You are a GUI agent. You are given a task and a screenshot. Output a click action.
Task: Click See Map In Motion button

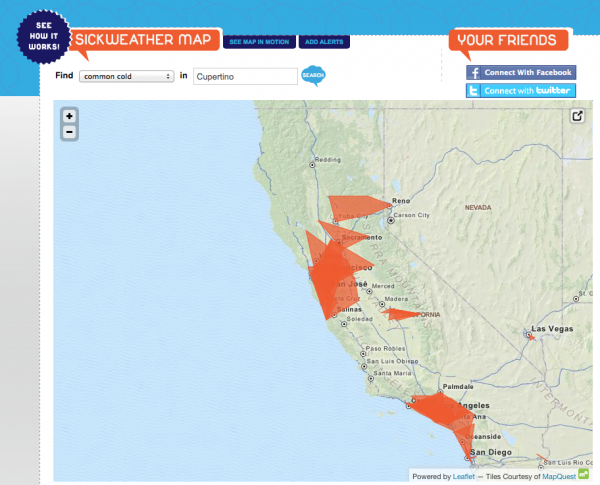click(259, 42)
